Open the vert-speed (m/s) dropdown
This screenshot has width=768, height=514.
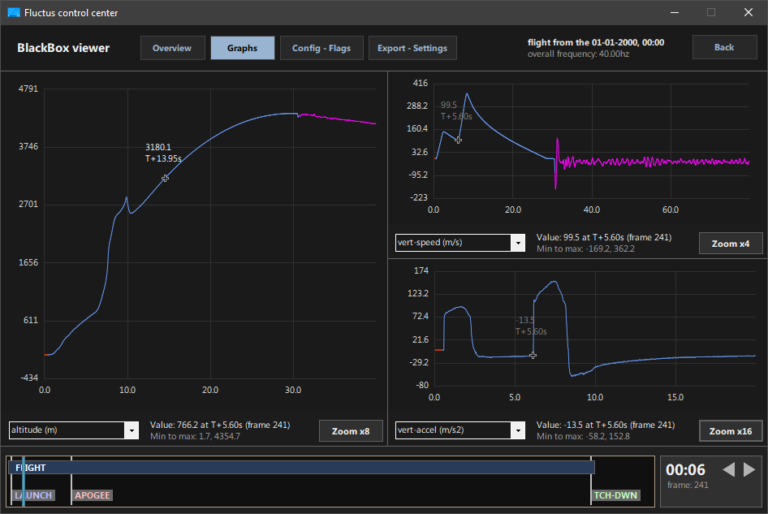click(517, 243)
